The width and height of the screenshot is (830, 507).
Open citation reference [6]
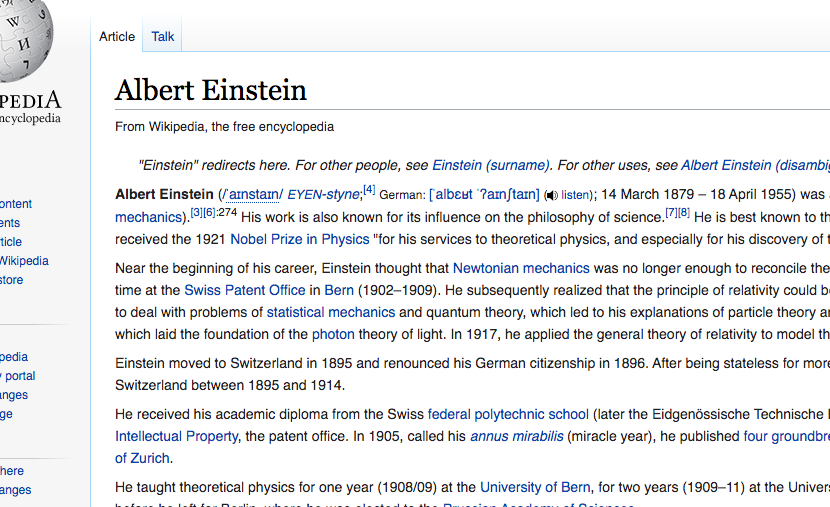[209, 212]
